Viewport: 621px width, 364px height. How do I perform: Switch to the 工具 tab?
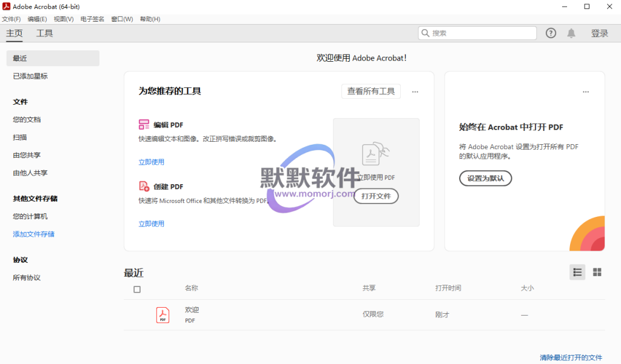44,33
